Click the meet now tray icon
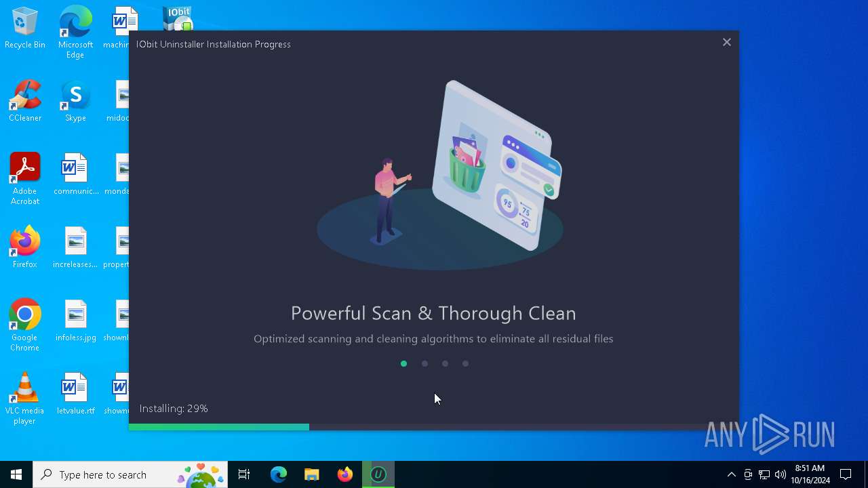This screenshot has width=868, height=488. click(x=748, y=474)
